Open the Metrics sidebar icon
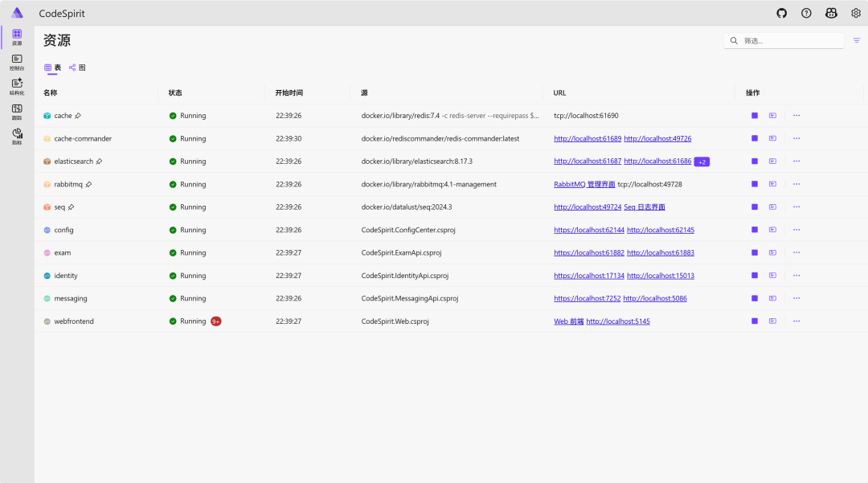Viewport: 868px width, 483px height. 17,137
